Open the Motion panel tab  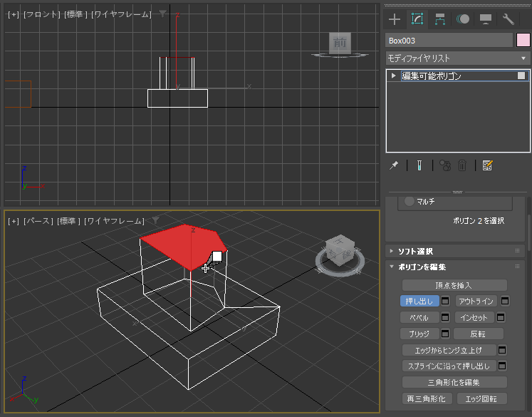tap(463, 19)
